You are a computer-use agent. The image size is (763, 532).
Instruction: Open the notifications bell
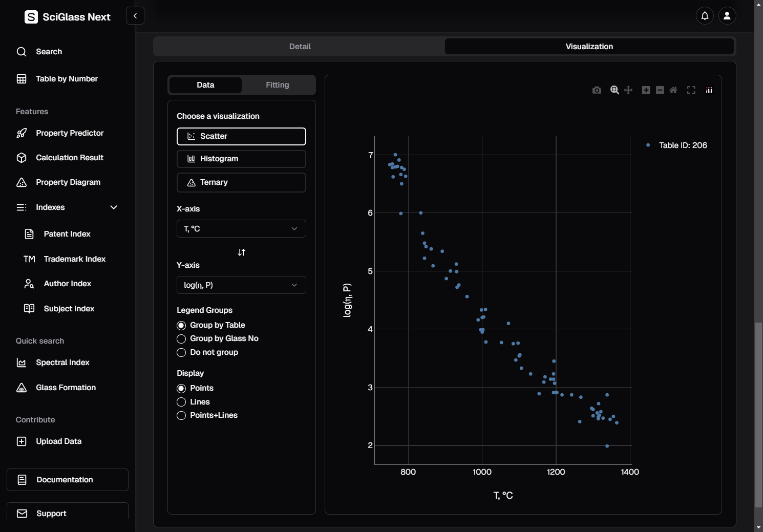(705, 16)
